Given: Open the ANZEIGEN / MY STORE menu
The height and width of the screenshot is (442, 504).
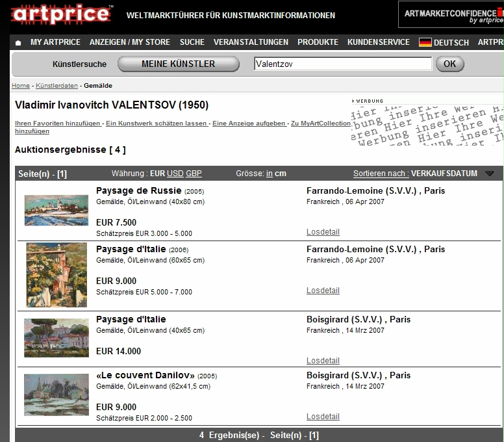Looking at the screenshot, I should [129, 42].
